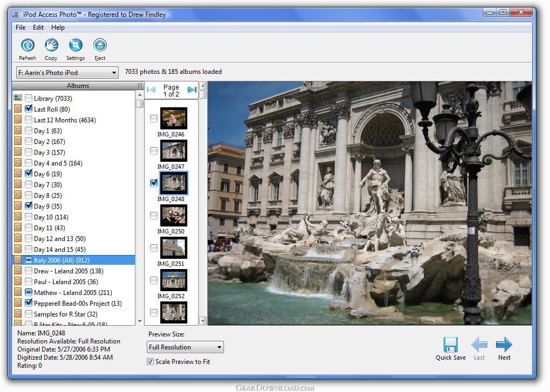This screenshot has height=392, width=550.
Task: Click album icon beside Last 12 Months
Action: pyautogui.click(x=18, y=120)
